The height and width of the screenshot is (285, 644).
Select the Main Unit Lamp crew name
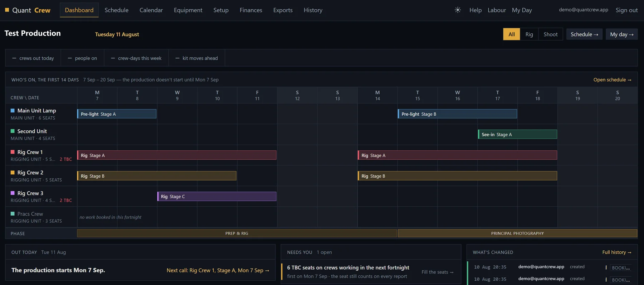pos(36,111)
